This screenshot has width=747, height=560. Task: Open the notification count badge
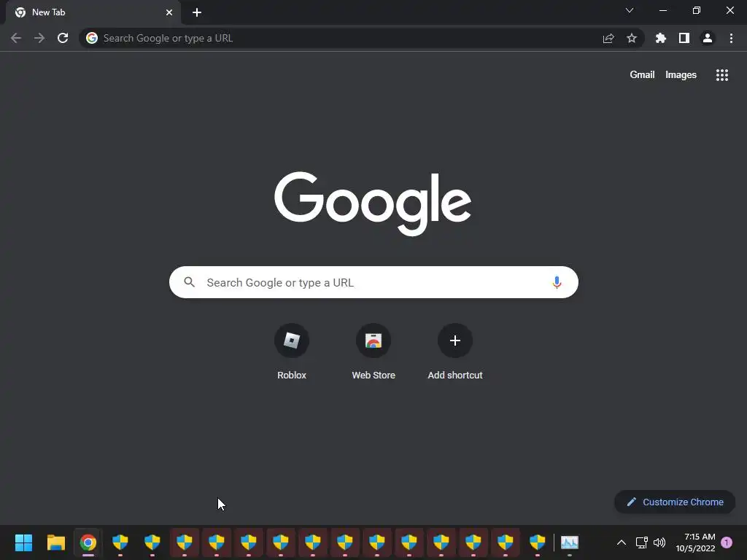pos(727,542)
